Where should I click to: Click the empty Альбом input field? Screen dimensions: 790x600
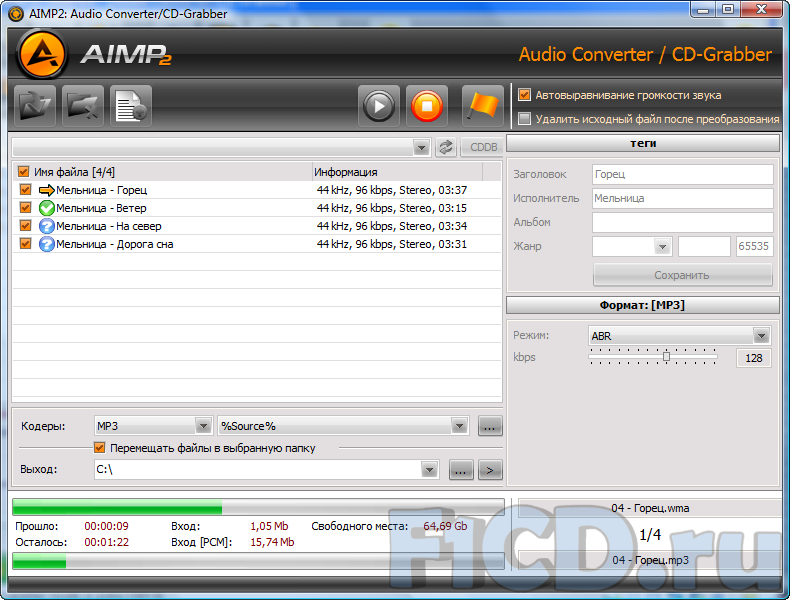[x=683, y=222]
